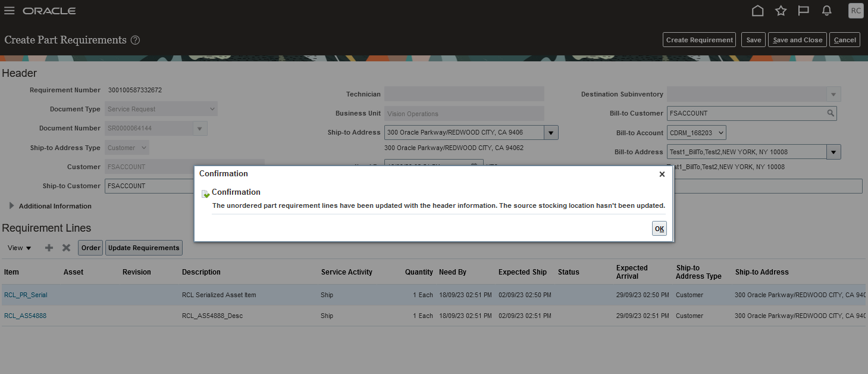Click the Ship-to Address Type column header
This screenshot has width=868, height=374.
click(x=698, y=272)
